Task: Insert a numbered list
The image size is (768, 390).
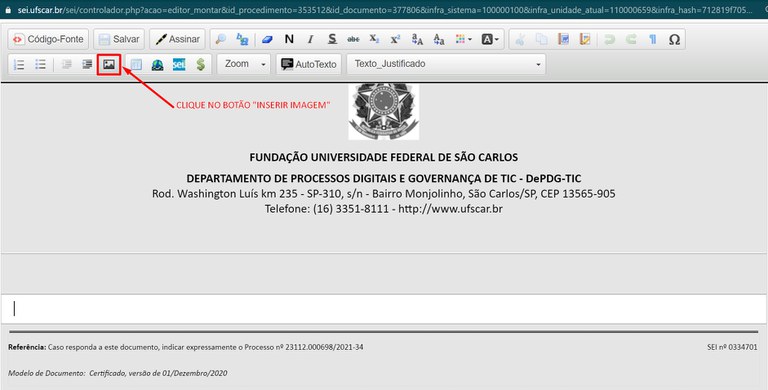Action: [x=19, y=64]
